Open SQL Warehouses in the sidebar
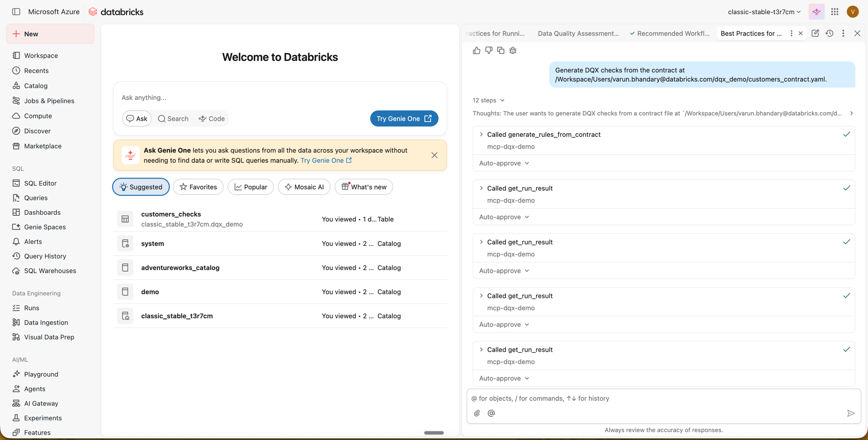This screenshot has width=868, height=440. click(x=50, y=271)
